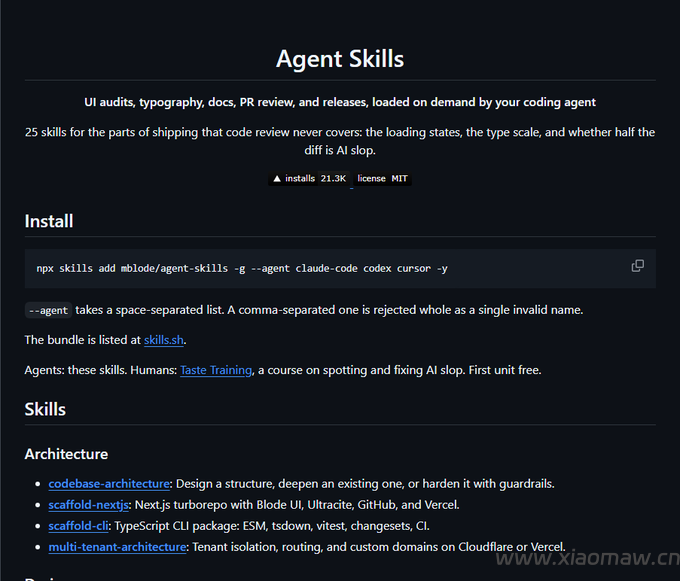The height and width of the screenshot is (581, 680).
Task: Click the bold tagline about UI audits
Action: pyautogui.click(x=340, y=102)
